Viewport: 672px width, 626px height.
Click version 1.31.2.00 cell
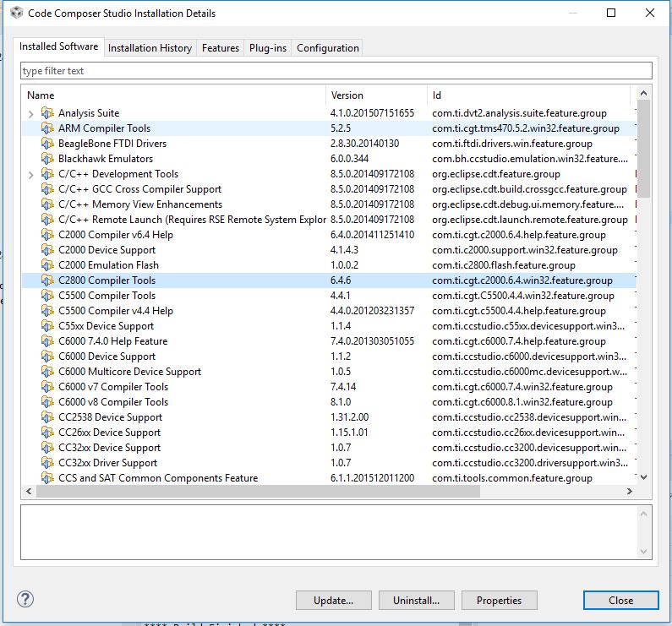tap(349, 417)
